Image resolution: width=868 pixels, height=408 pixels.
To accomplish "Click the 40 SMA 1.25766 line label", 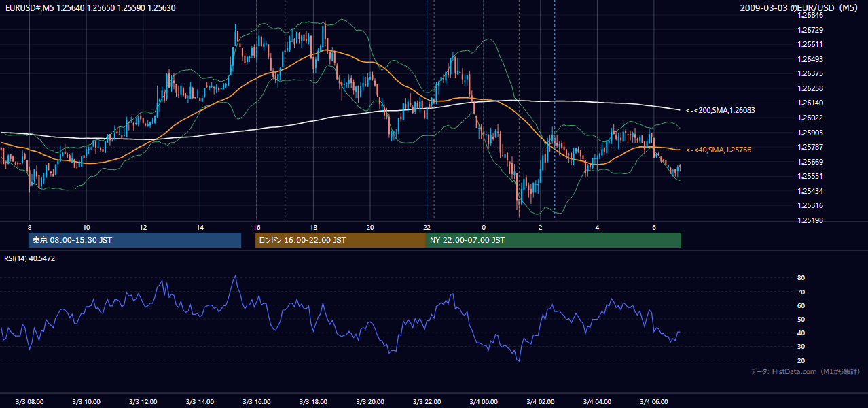I will pos(719,150).
